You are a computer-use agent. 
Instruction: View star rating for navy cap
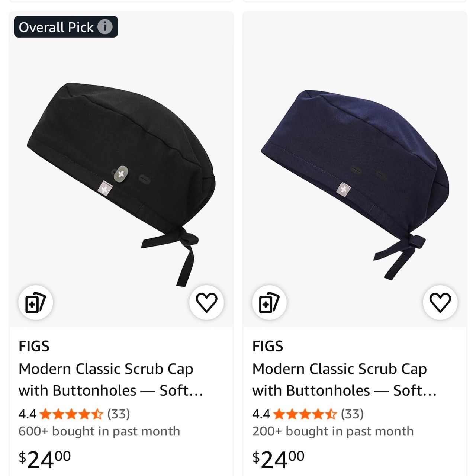pyautogui.click(x=305, y=414)
